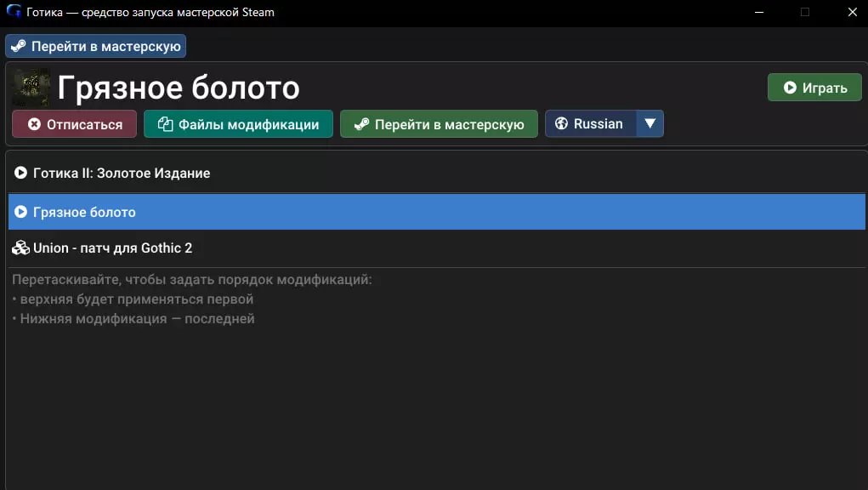The image size is (868, 490).
Task: Click 'Нижняя модификация — последней' hint line
Action: click(x=137, y=319)
